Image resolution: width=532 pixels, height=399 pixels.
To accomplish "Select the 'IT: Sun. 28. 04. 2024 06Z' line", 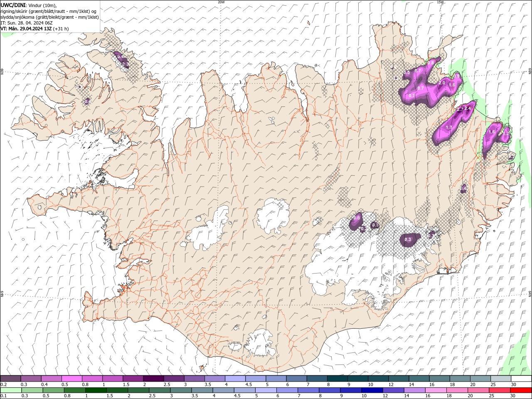I will point(27,23).
